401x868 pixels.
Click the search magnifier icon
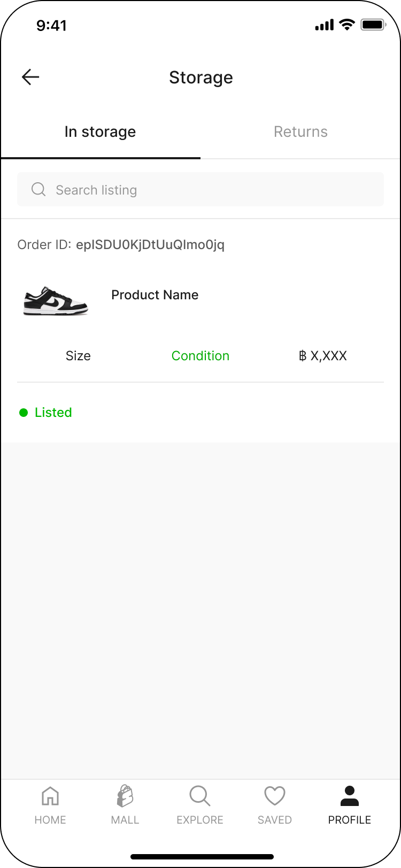[x=38, y=190]
